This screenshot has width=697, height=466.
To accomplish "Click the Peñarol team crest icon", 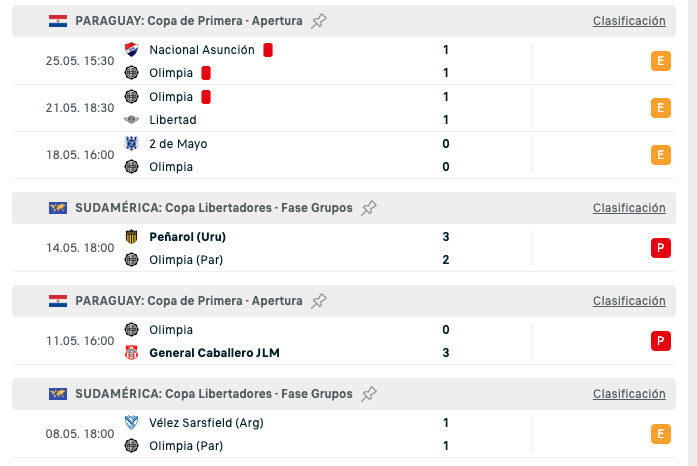I will click(x=131, y=237).
